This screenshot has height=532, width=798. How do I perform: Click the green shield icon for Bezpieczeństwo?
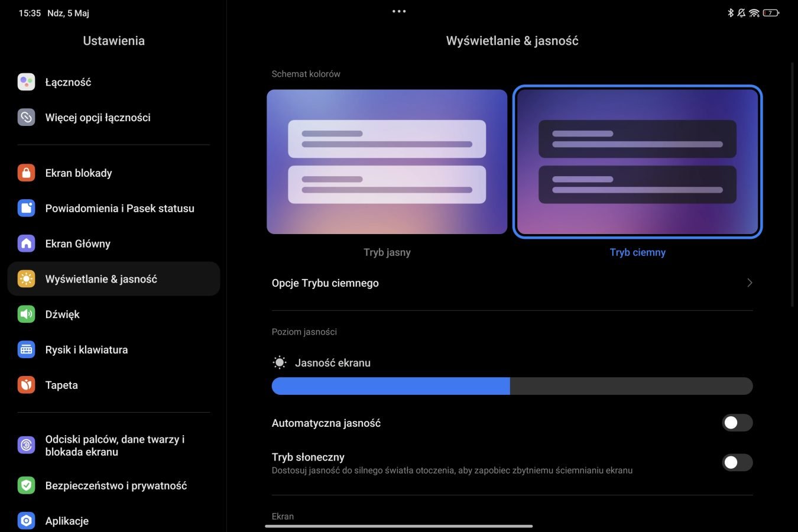pos(26,486)
